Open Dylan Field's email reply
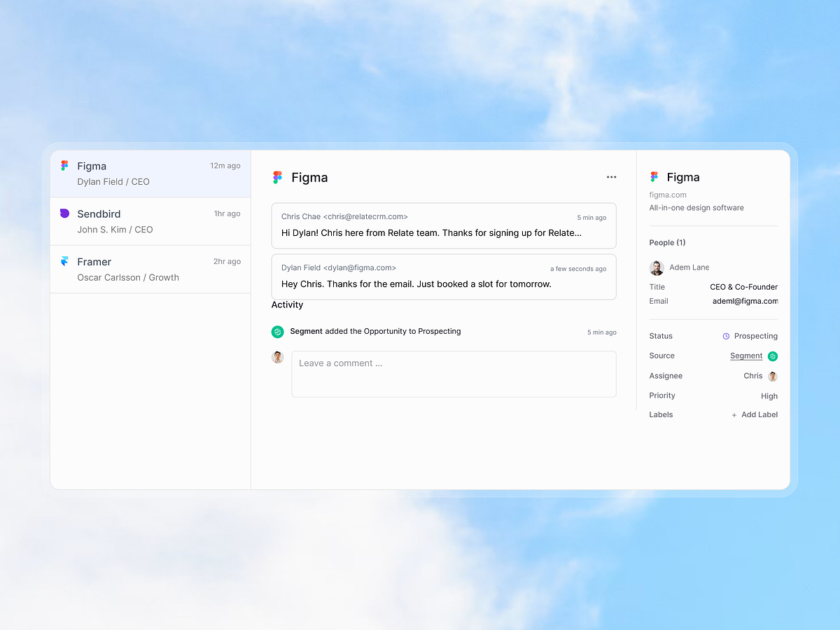 (444, 276)
